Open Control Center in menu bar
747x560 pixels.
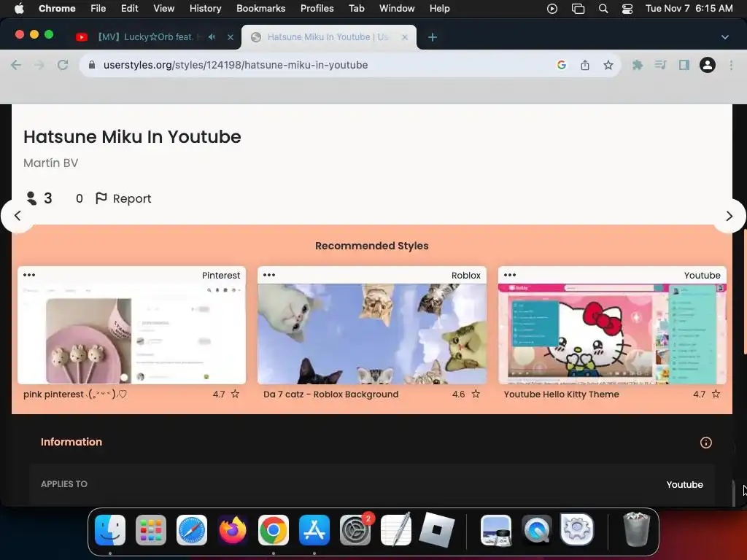click(627, 9)
